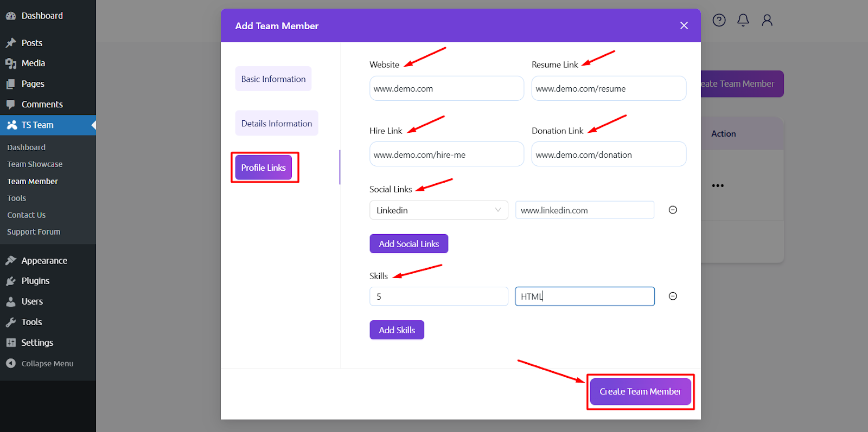The width and height of the screenshot is (868, 432).
Task: Open the notifications bell icon
Action: (x=743, y=20)
